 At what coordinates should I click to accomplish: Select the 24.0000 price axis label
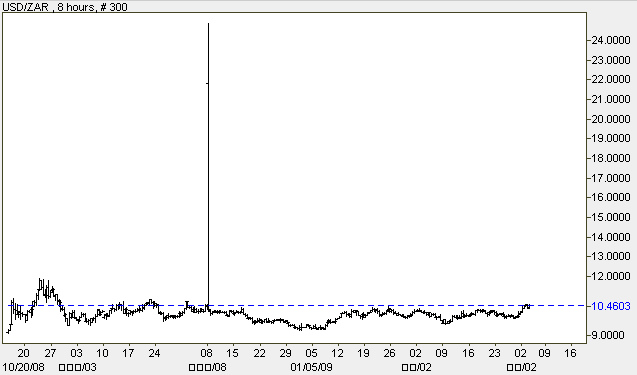tap(611, 40)
